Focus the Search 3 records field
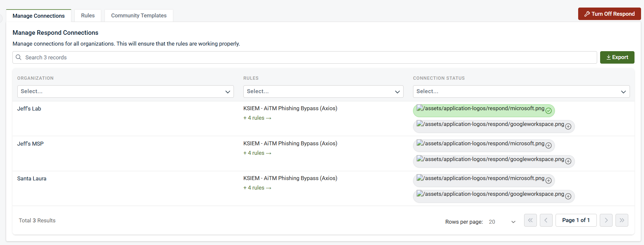 coord(305,57)
